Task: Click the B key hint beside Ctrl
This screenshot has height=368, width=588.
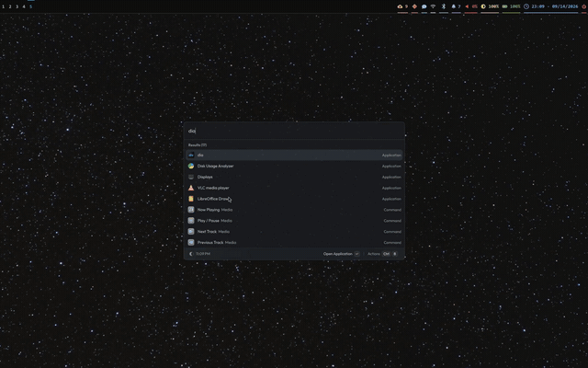Action: (394, 254)
